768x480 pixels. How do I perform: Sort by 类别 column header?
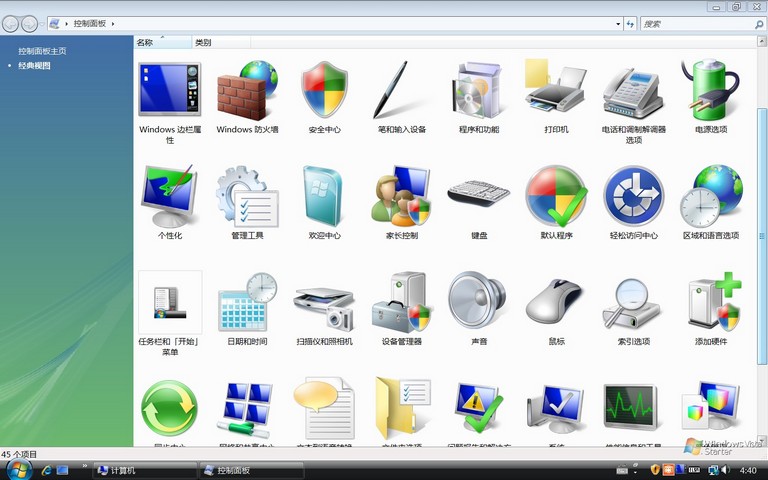[221, 43]
